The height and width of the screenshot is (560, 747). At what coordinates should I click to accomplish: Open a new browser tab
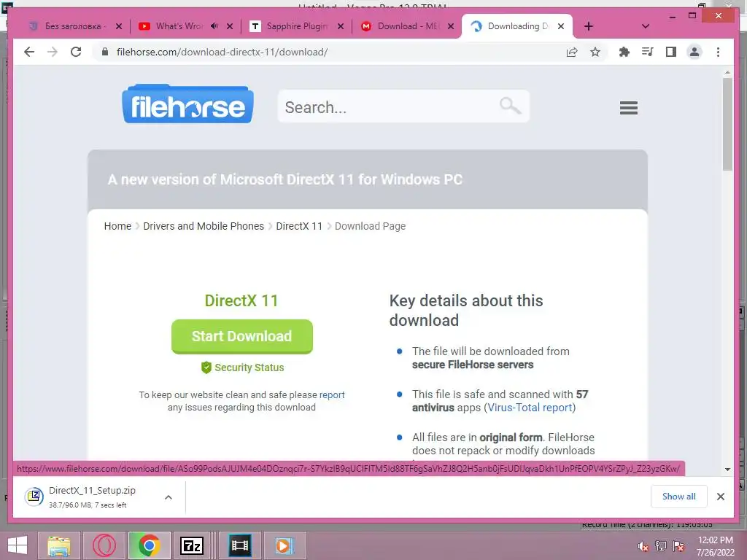pos(589,26)
